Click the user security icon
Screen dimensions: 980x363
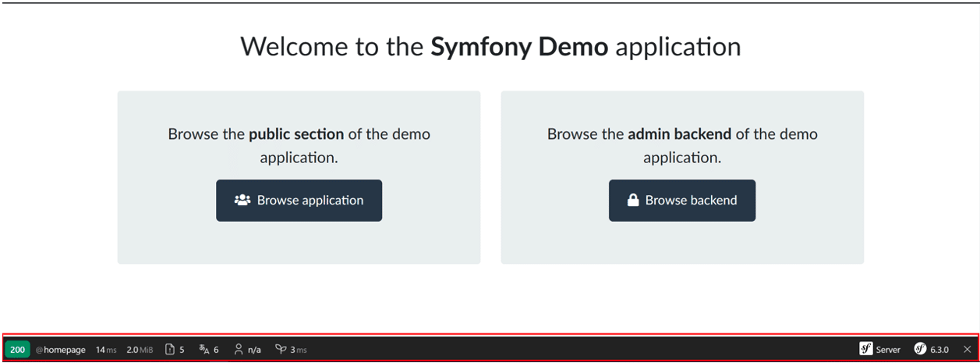(239, 350)
